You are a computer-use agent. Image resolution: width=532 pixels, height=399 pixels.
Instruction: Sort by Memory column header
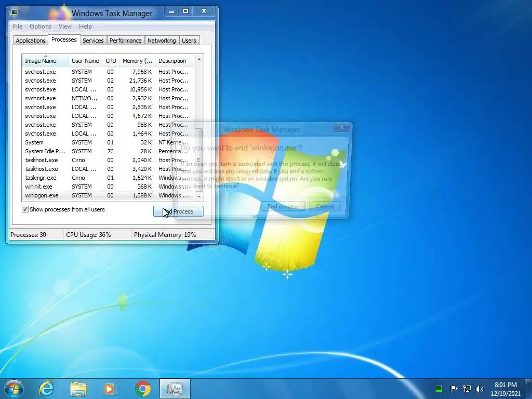pyautogui.click(x=137, y=61)
